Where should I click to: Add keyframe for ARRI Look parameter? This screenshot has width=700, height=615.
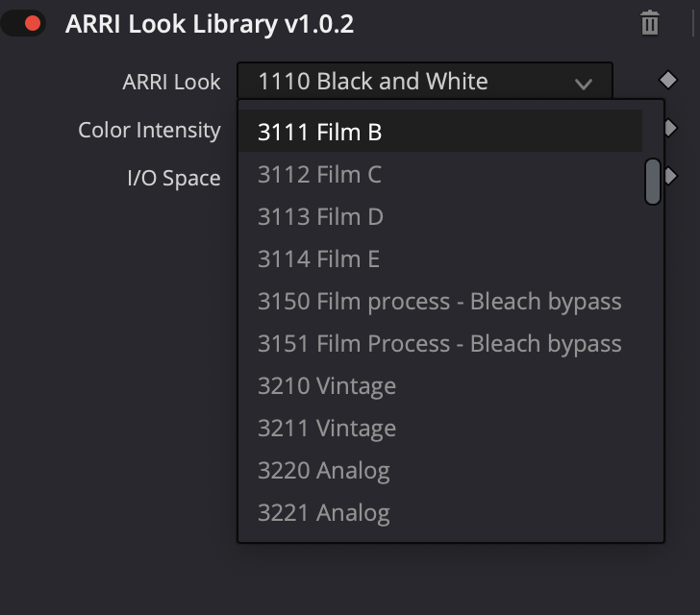[668, 81]
